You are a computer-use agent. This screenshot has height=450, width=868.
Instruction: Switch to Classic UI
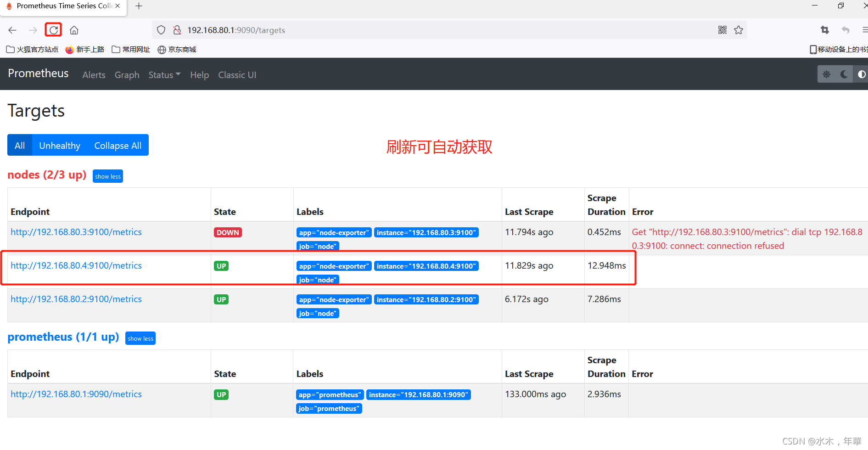[x=237, y=75]
